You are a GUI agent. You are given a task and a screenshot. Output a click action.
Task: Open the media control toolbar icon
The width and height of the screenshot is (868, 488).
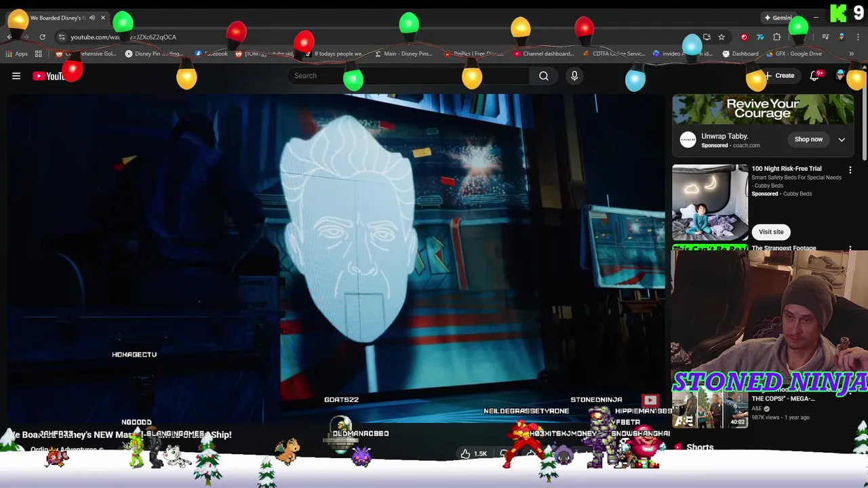tap(825, 37)
